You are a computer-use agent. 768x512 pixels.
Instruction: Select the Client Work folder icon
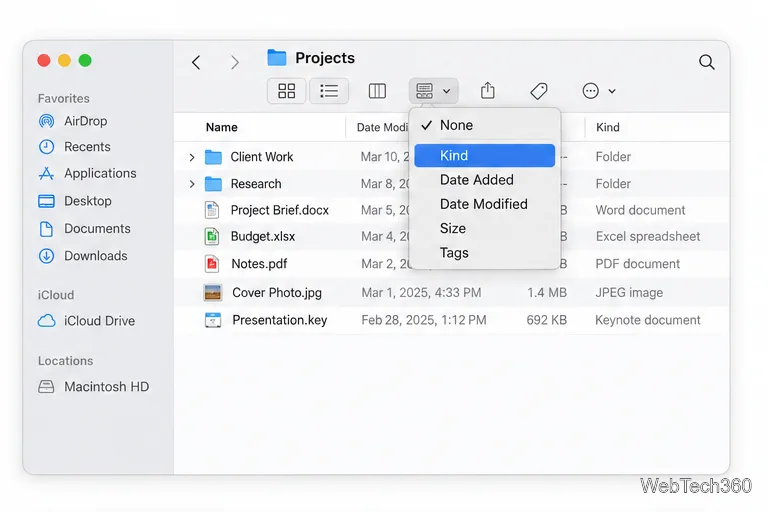213,157
